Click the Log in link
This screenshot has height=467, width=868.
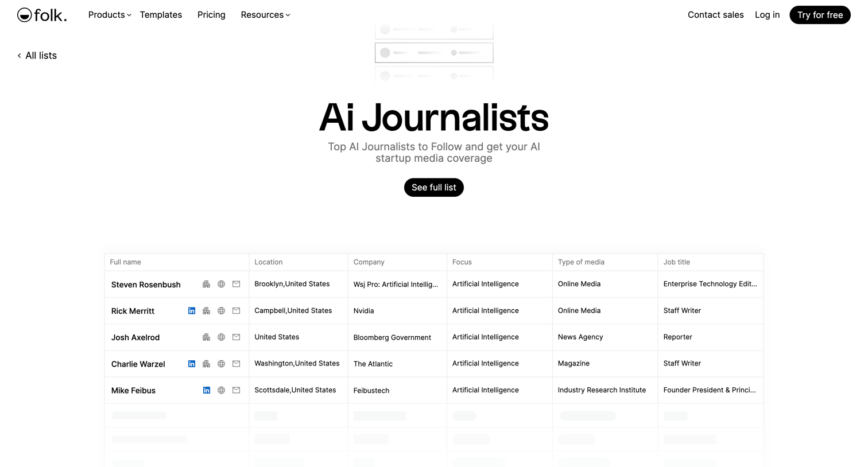point(767,15)
